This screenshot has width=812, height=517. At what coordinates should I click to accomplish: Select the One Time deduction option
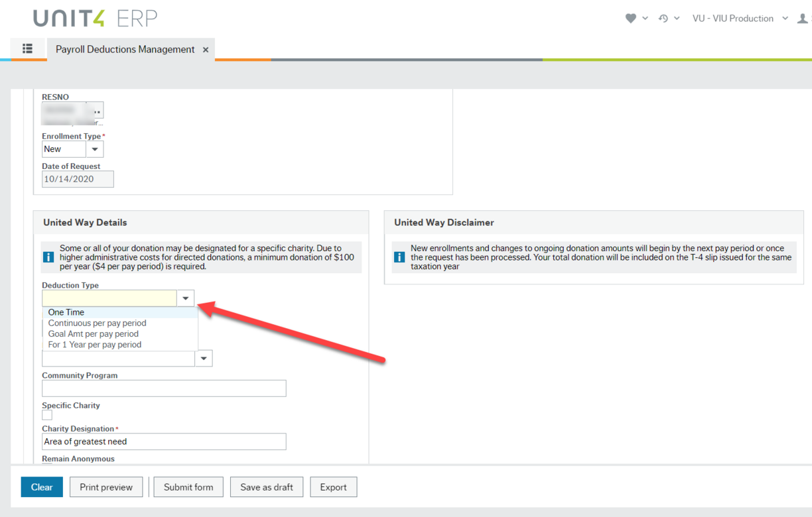66,312
